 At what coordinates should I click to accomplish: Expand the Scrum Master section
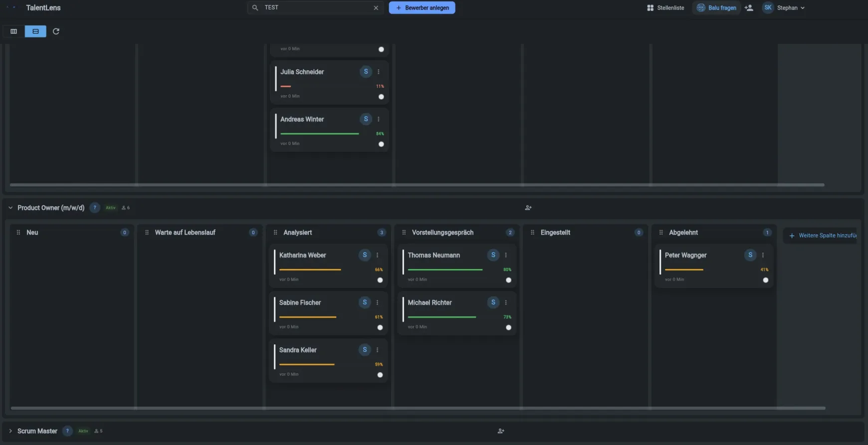point(10,431)
